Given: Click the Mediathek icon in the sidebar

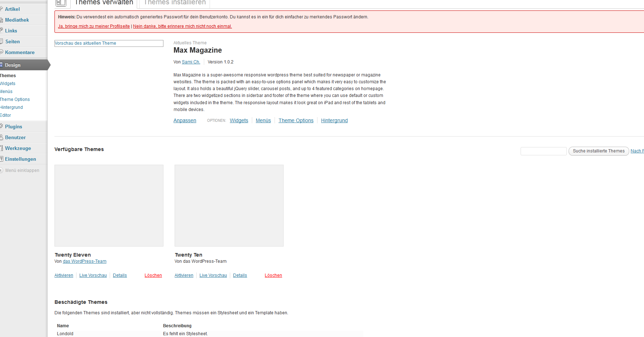Looking at the screenshot, I should pyautogui.click(x=1, y=20).
